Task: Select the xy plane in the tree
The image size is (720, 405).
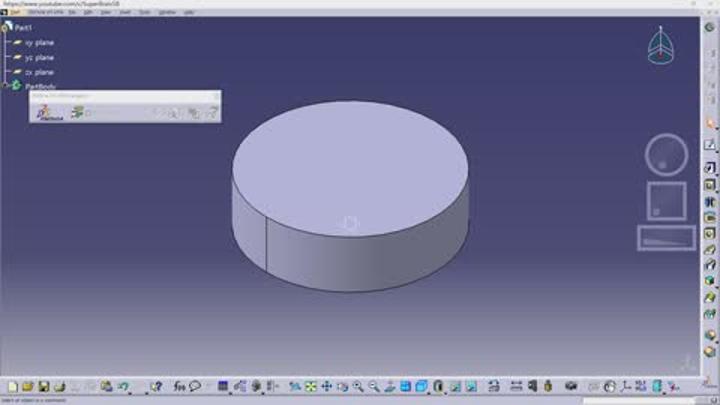Action: pyautogui.click(x=39, y=43)
